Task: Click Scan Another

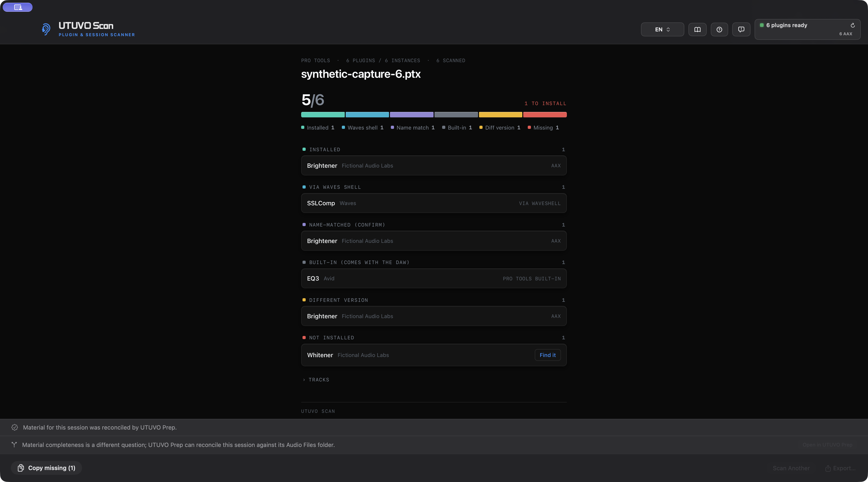Action: pyautogui.click(x=791, y=468)
